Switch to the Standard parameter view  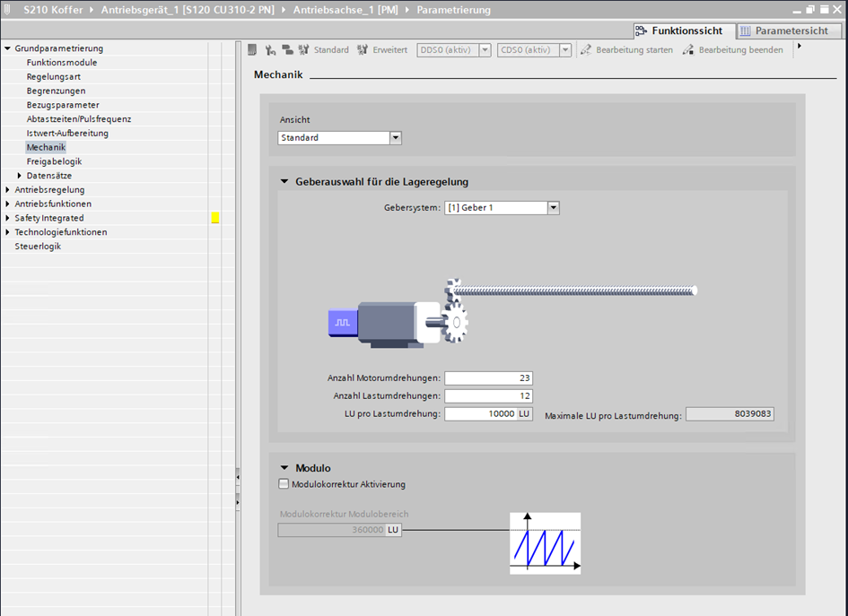[324, 50]
